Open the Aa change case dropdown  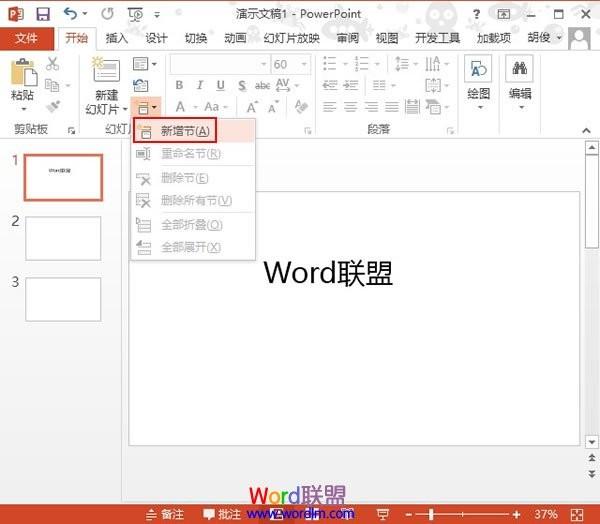tap(216, 107)
